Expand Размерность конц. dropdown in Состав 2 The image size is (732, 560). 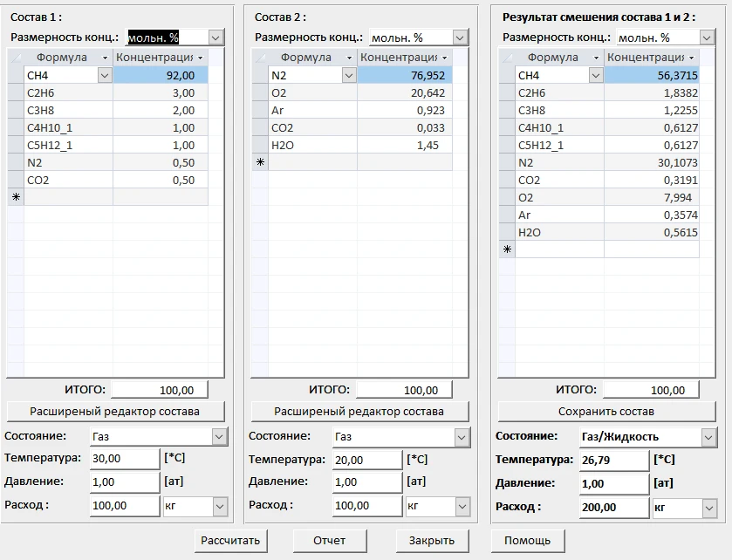tap(460, 38)
